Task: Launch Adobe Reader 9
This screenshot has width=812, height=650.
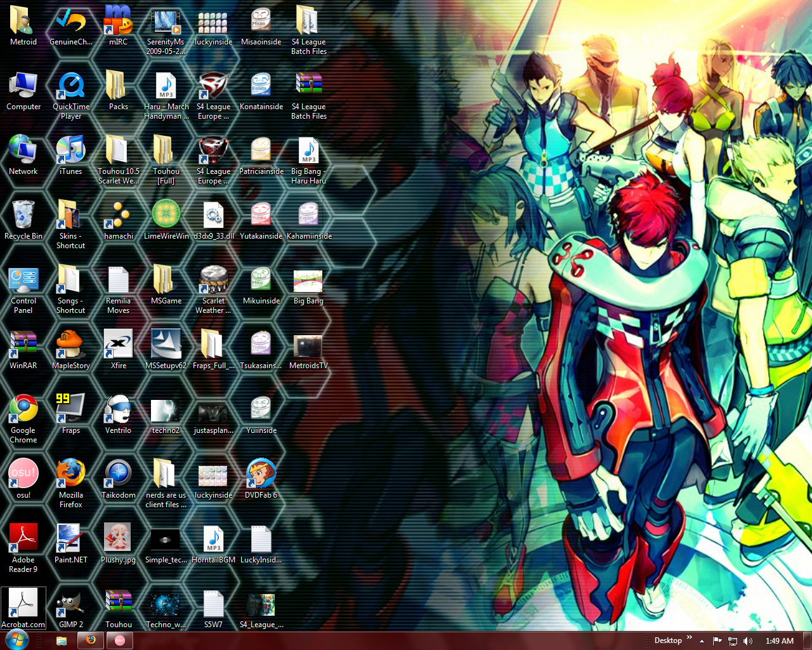Action: click(x=23, y=548)
